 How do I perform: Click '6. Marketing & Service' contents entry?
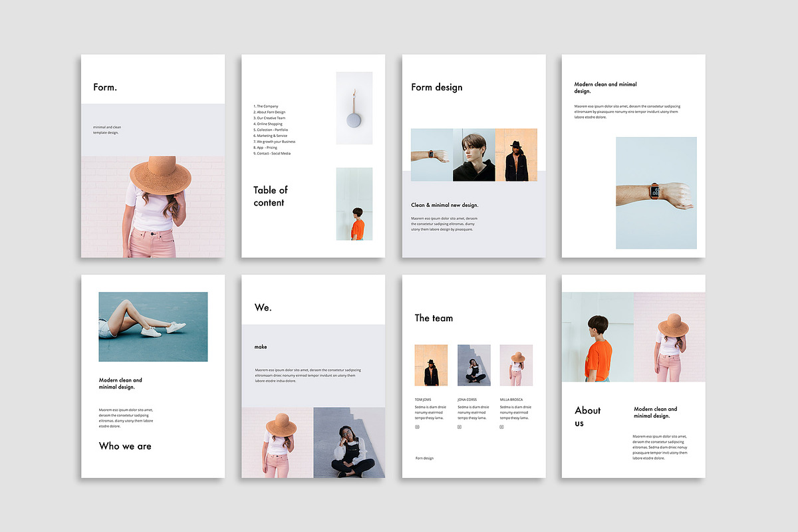271,136
